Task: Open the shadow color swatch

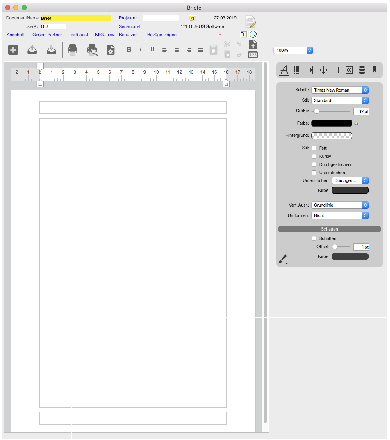Action: 350,257
